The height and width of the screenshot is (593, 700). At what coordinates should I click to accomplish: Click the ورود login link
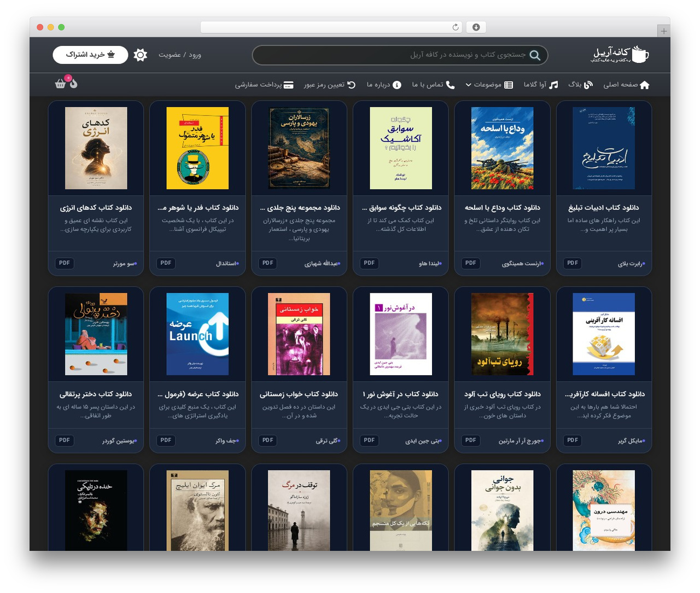click(x=195, y=55)
